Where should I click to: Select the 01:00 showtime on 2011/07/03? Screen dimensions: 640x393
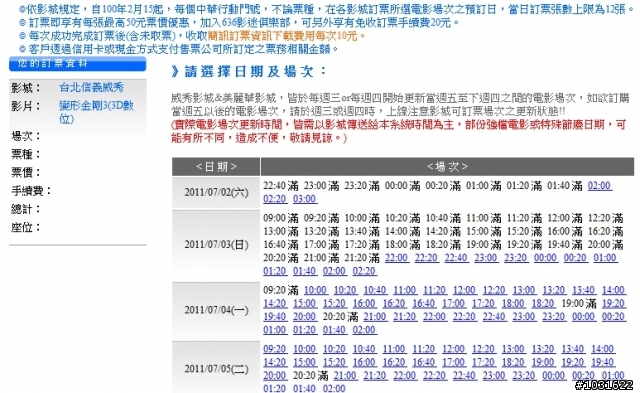click(x=605, y=258)
